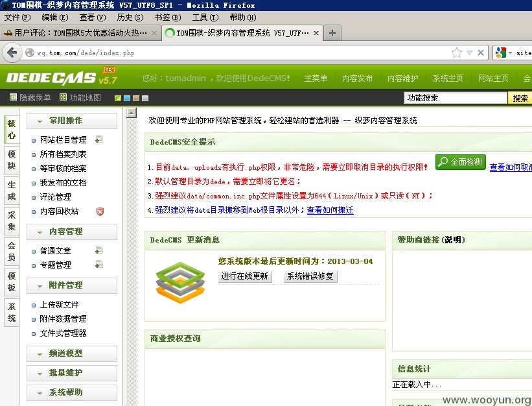
Task: Open new tab with plus button
Action: point(332,33)
